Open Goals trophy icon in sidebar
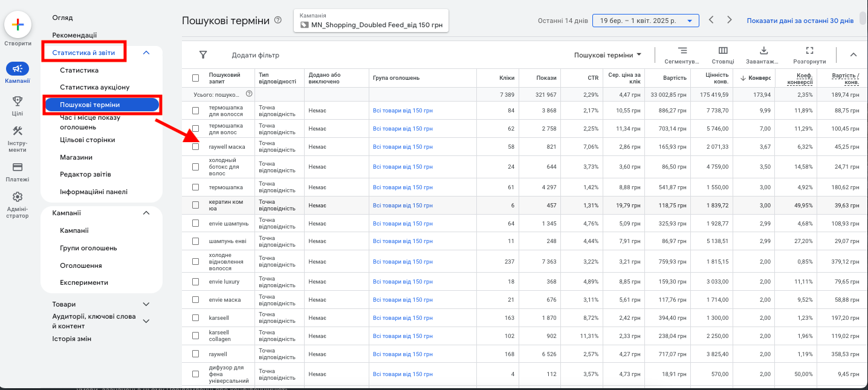Screen dimensions: 868x390 [x=18, y=101]
